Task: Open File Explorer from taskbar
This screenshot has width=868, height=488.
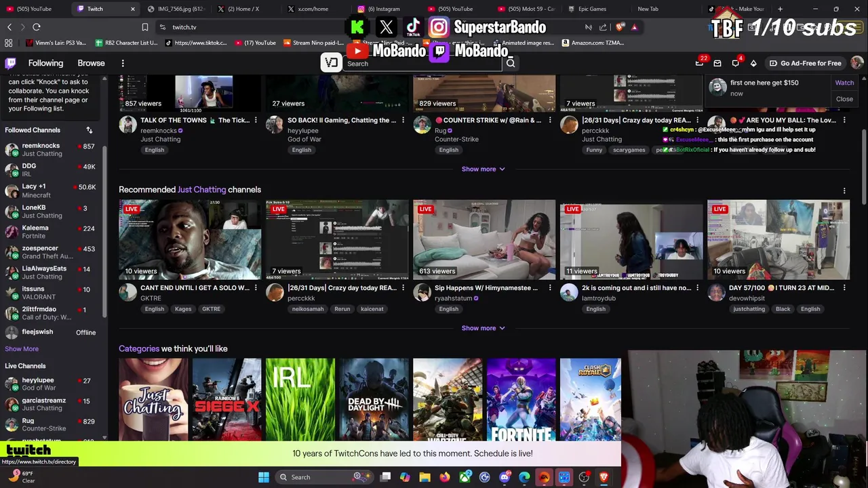Action: click(425, 477)
